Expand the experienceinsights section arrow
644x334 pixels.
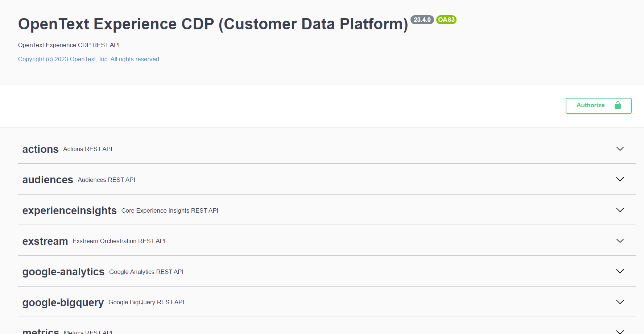tap(620, 210)
